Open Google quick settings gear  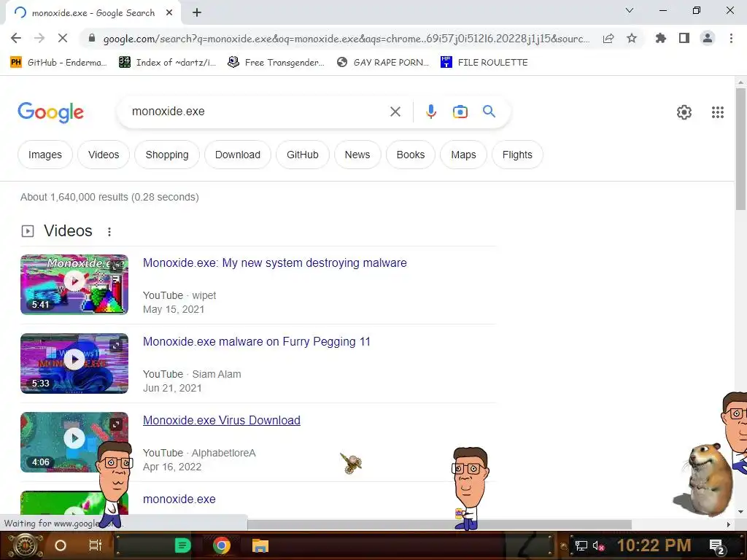(684, 112)
